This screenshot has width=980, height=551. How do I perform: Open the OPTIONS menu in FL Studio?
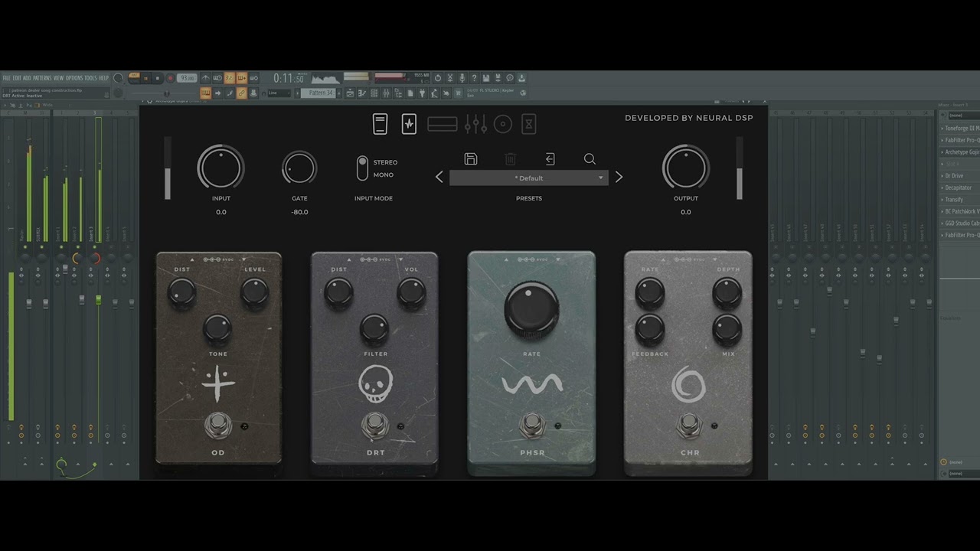coord(74,78)
